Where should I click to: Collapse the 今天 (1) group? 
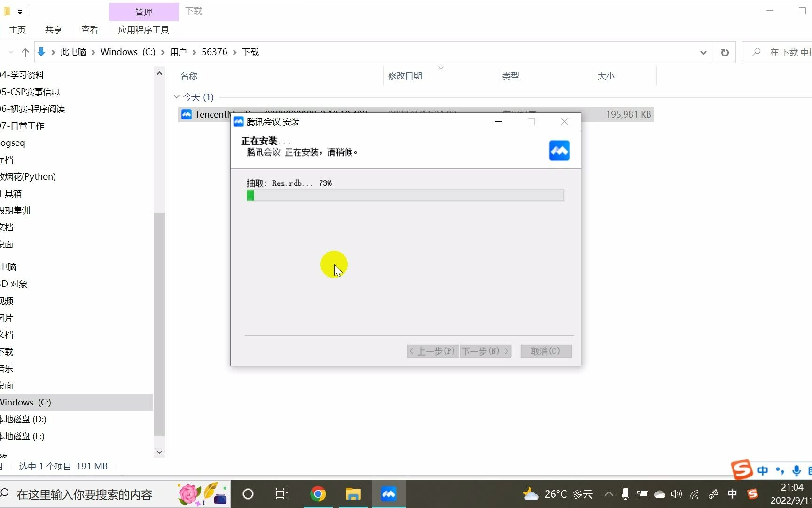pos(177,97)
